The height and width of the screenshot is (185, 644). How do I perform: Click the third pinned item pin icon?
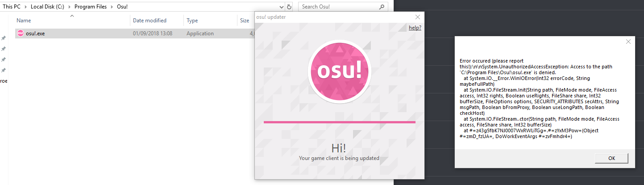pyautogui.click(x=4, y=59)
